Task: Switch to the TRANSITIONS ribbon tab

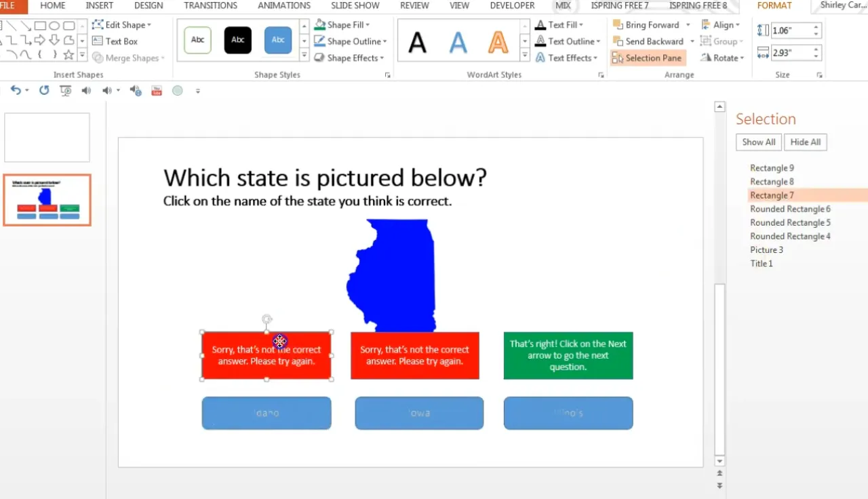Action: coord(211,5)
